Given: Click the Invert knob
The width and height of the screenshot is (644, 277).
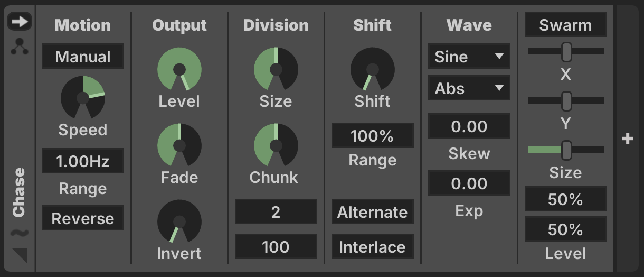Looking at the screenshot, I should click(179, 221).
